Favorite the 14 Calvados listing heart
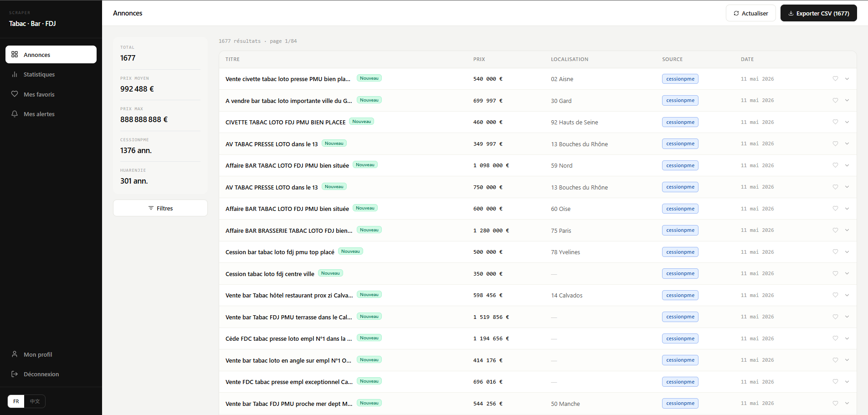The image size is (868, 415). [x=835, y=295]
